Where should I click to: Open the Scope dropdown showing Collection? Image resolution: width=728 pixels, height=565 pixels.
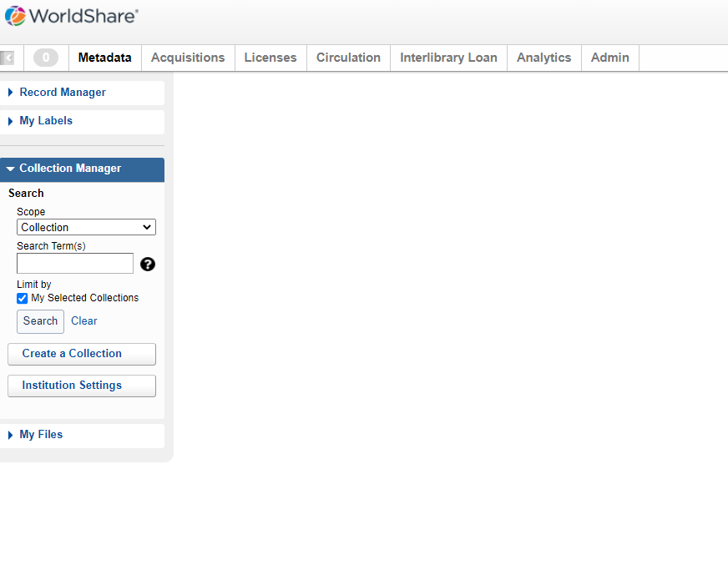coord(86,227)
